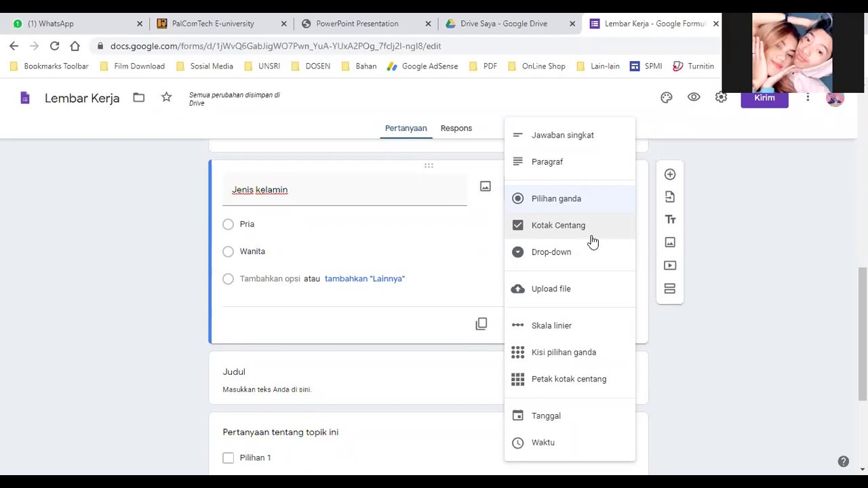This screenshot has width=868, height=488.
Task: Choose Drop-down question type
Action: click(570, 252)
